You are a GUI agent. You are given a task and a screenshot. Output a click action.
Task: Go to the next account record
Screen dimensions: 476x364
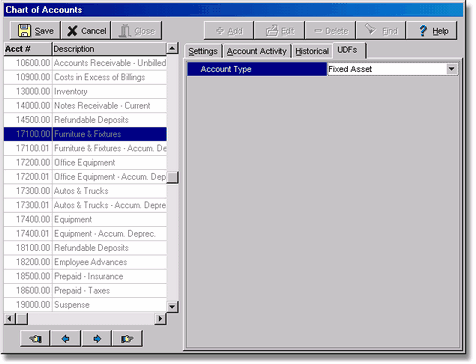point(97,339)
